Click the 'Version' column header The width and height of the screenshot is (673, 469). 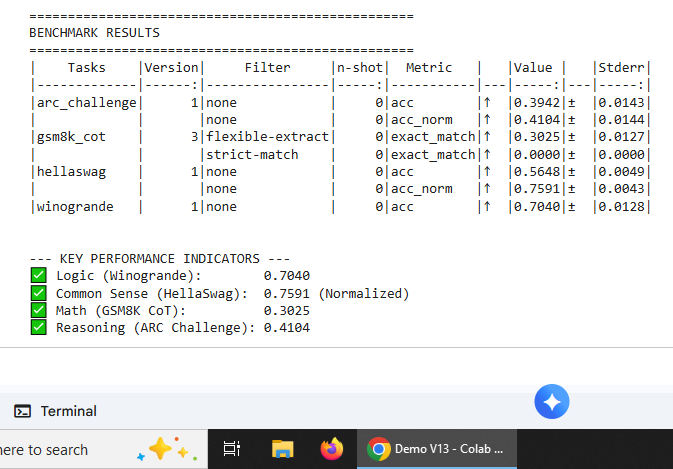tap(171, 68)
